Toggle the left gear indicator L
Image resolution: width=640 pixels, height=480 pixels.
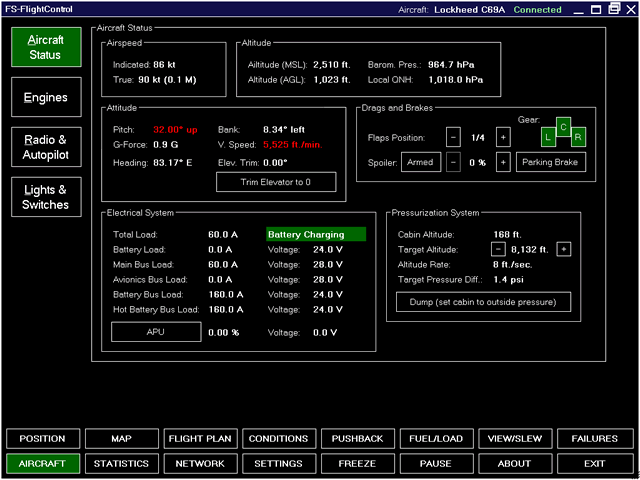coord(549,137)
